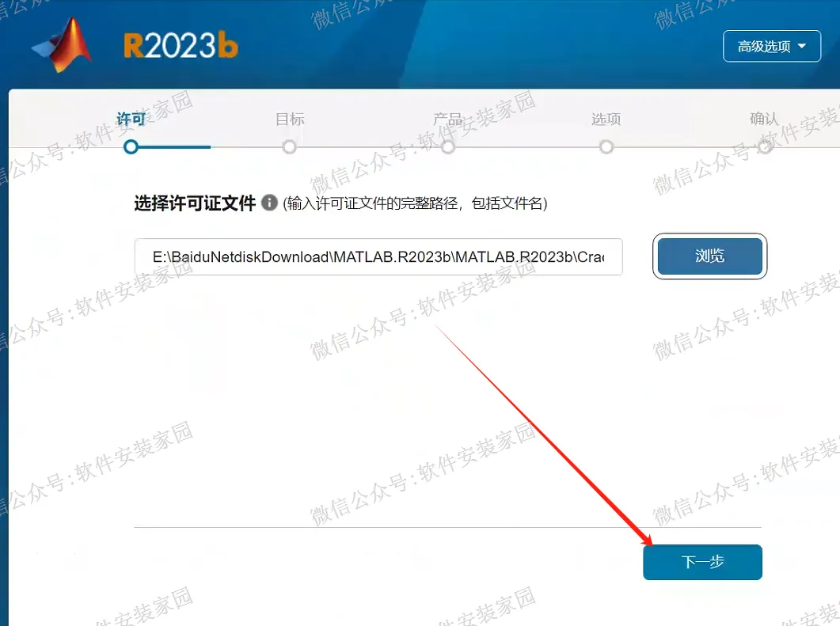The width and height of the screenshot is (840, 626).
Task: Click the 浏览 button
Action: [710, 256]
